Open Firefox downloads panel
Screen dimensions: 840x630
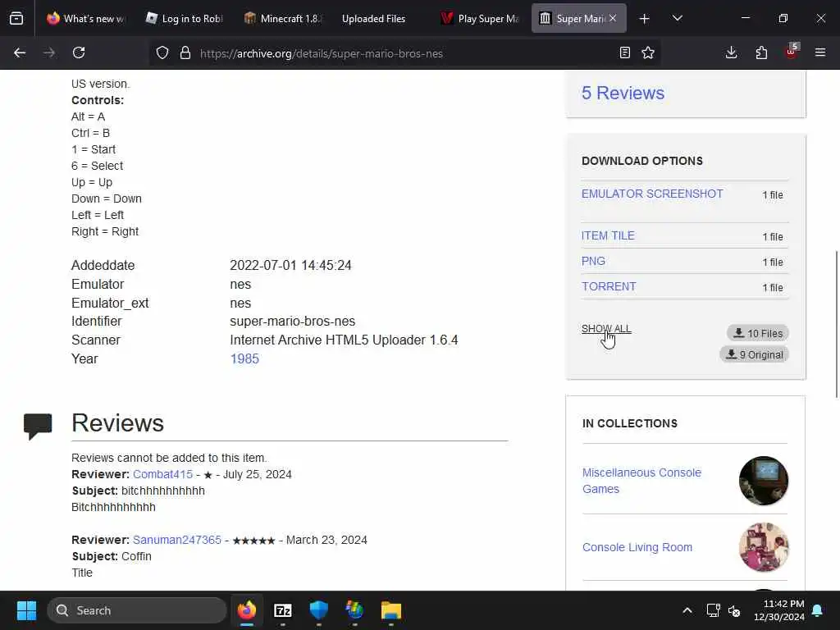tap(731, 52)
